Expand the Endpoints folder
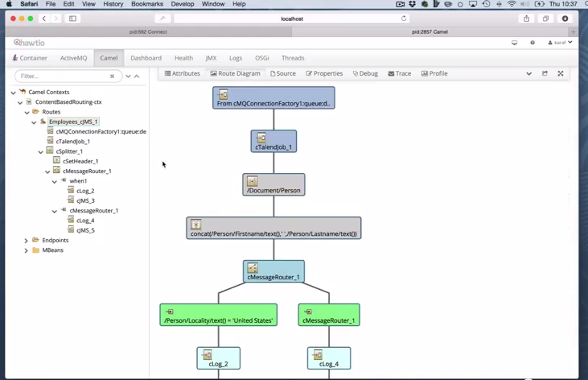Screen dimensions: 588x380 26,240
